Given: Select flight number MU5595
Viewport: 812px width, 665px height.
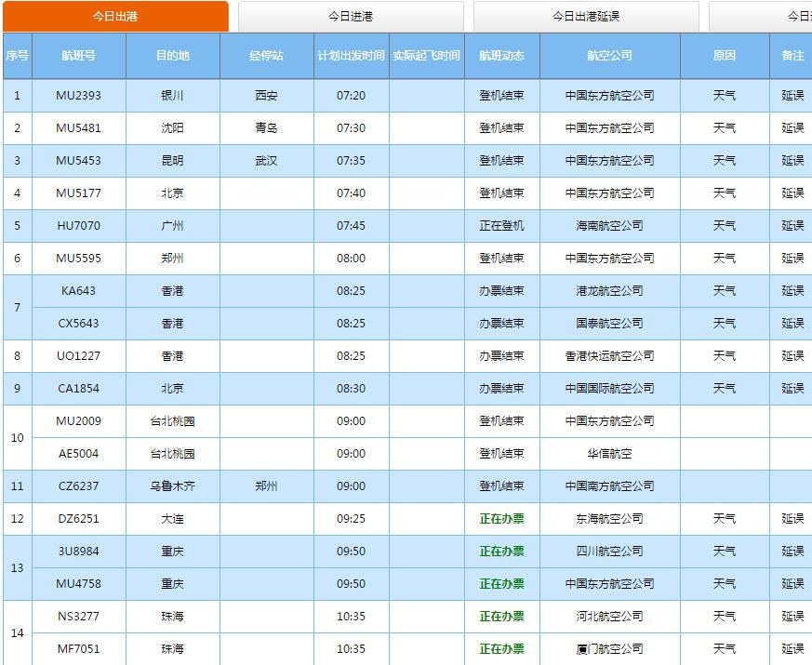Looking at the screenshot, I should point(79,259).
